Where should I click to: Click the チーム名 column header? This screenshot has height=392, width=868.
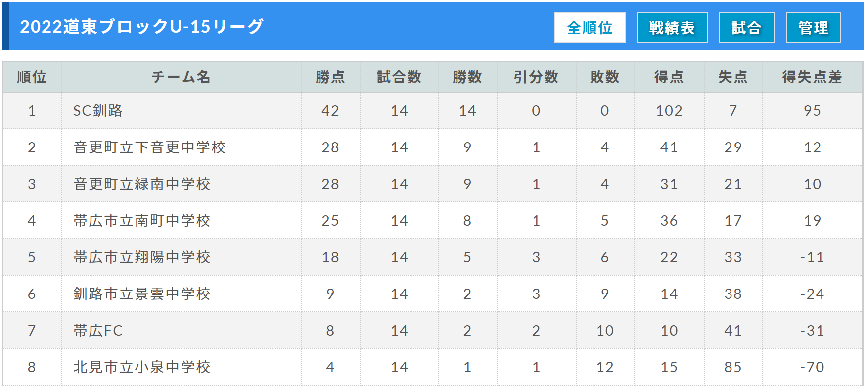[x=181, y=77]
